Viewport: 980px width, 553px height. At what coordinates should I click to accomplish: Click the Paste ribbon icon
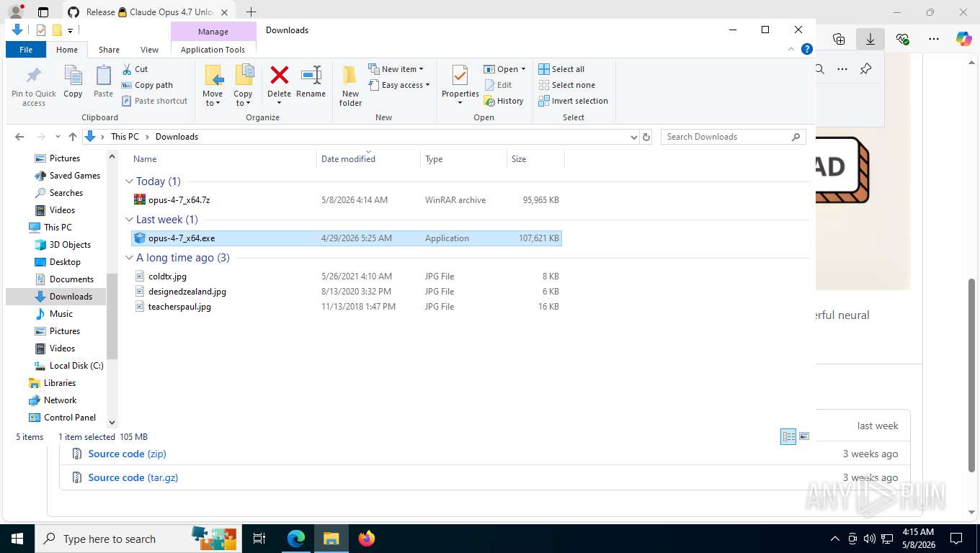pyautogui.click(x=103, y=82)
